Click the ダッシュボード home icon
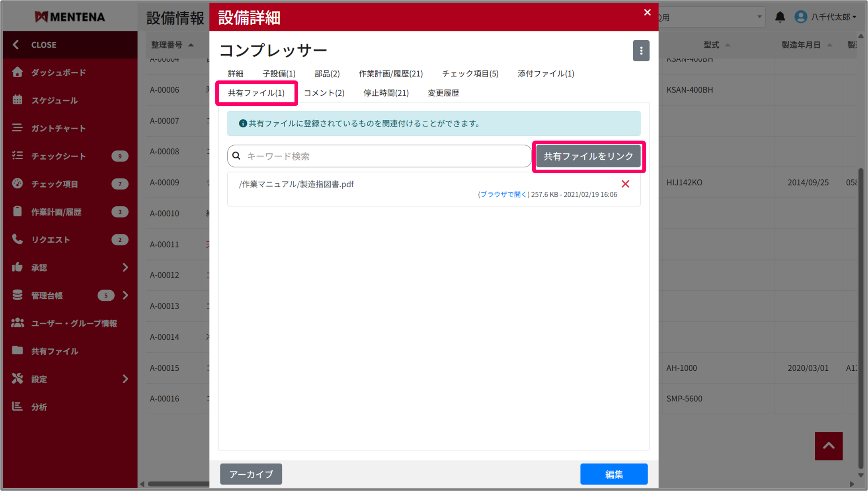The height and width of the screenshot is (491, 868). [17, 72]
